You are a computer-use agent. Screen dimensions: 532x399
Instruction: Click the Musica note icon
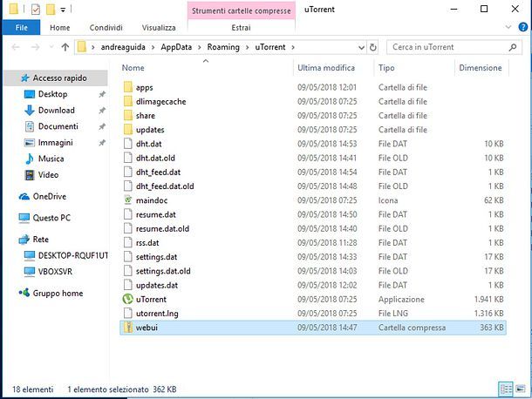[30, 159]
